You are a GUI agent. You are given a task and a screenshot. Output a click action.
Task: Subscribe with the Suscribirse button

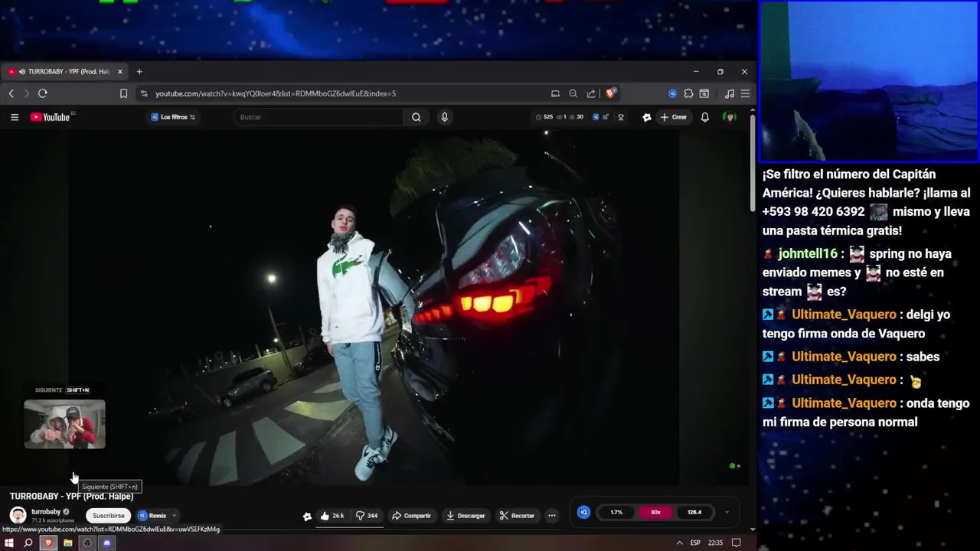(108, 516)
